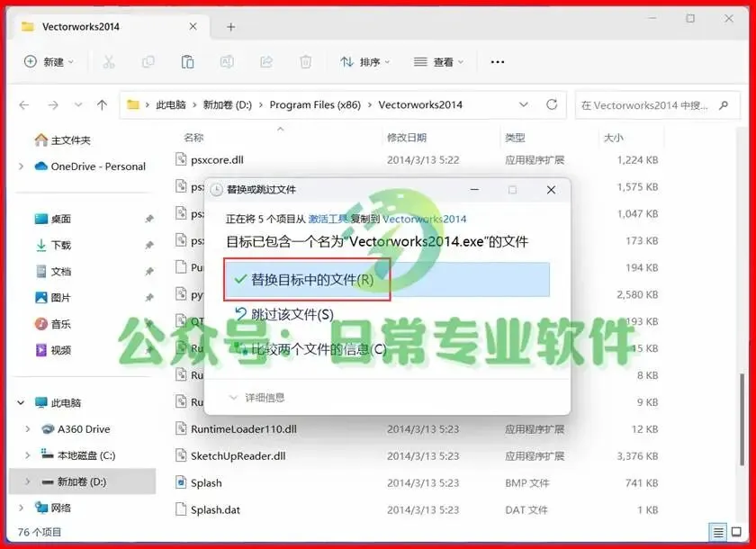Screen dimensions: 756x549
Task: Go forward with the right arrow button
Action: click(53, 105)
